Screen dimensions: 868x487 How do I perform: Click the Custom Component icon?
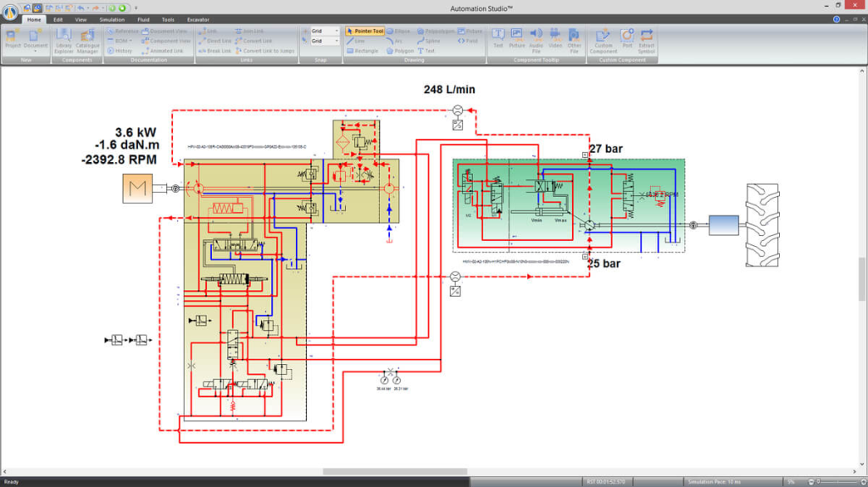pyautogui.click(x=603, y=41)
